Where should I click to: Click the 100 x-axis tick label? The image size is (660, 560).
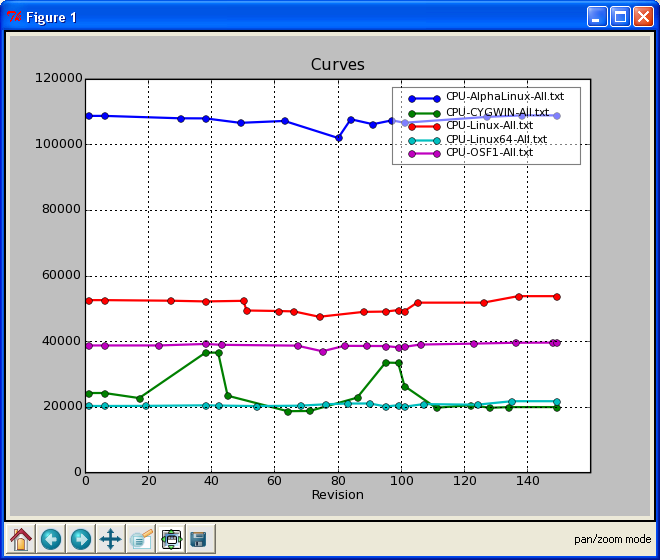point(401,481)
